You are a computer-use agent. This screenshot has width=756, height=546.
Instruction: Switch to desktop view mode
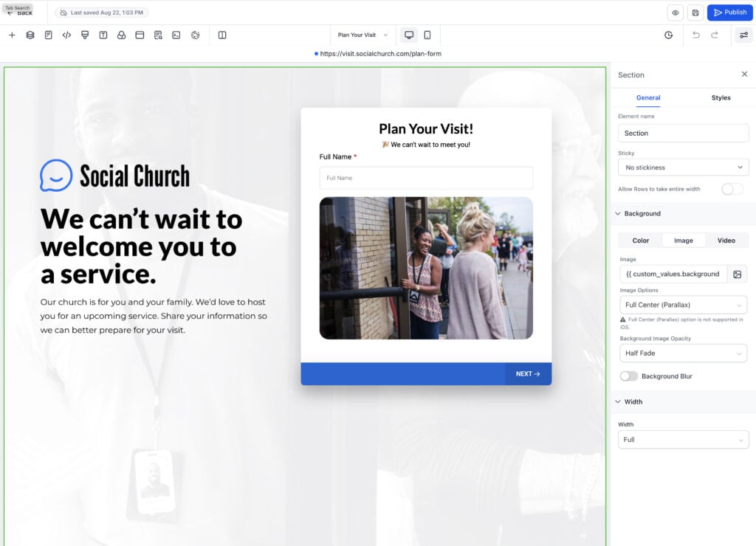point(409,35)
